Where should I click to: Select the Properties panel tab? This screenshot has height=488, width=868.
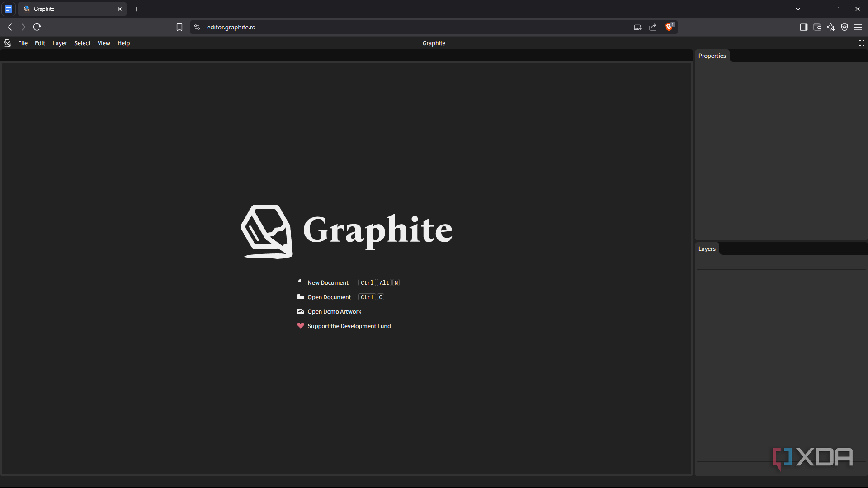[712, 56]
